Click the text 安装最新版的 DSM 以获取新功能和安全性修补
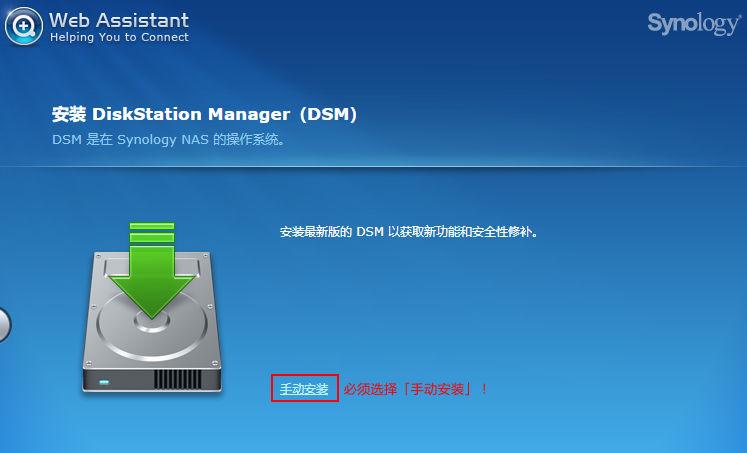 tap(409, 232)
